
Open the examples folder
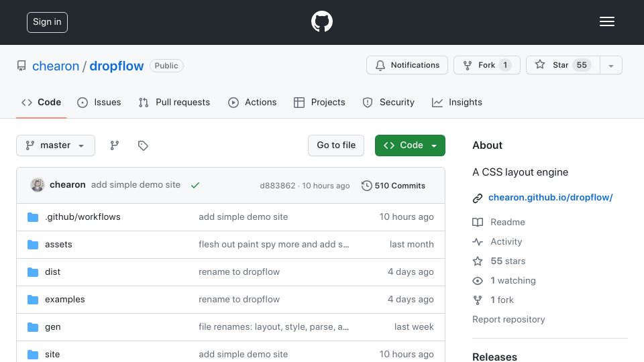65,299
